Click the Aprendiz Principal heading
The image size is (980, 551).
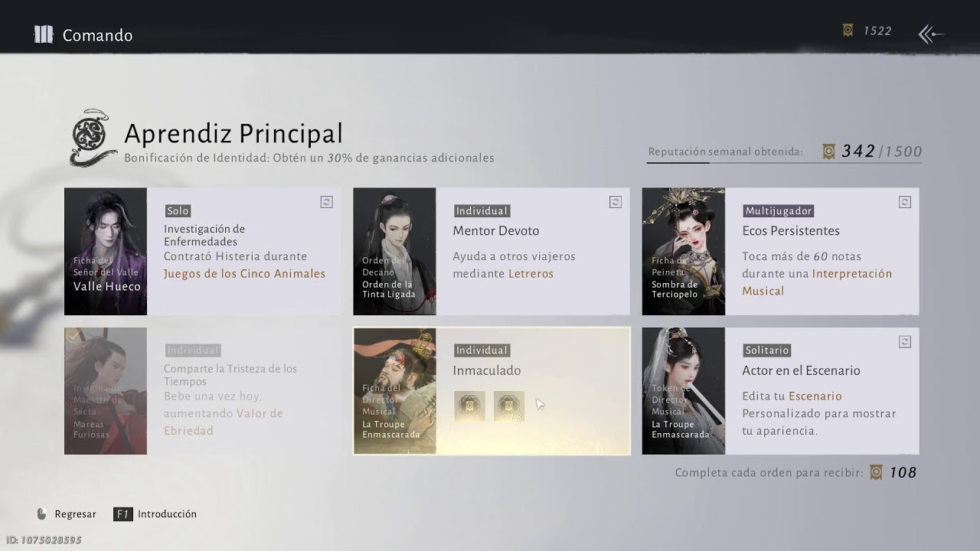tap(234, 133)
